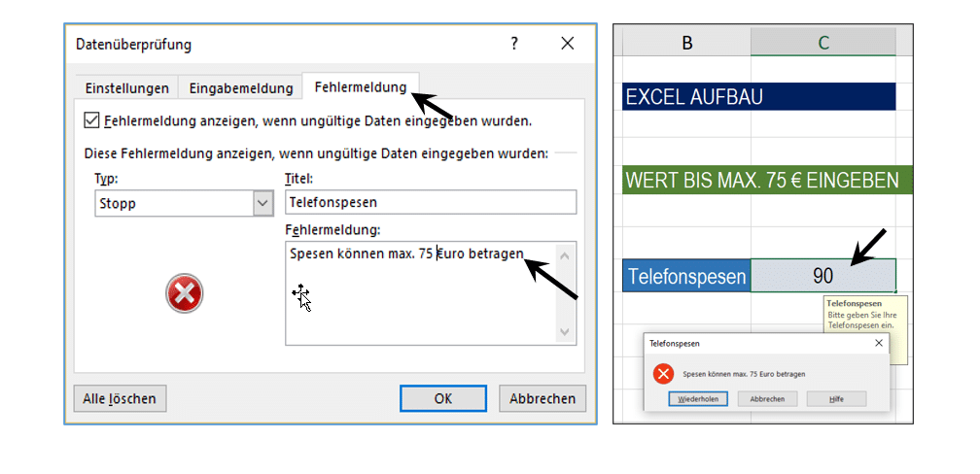Click the WERT BIS MAX. 75 € EINGEBEN cell
The image size is (980, 474).
(x=767, y=180)
